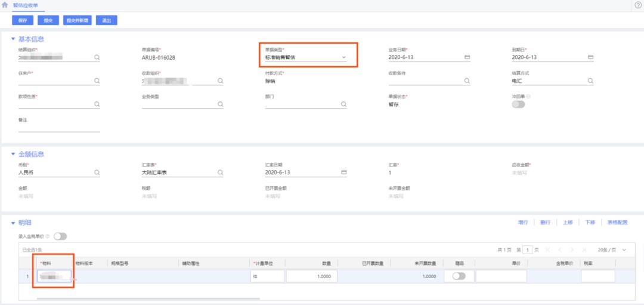The image size is (644, 305).
Task: Open calendar picker for 业务日期
Action: point(467,57)
